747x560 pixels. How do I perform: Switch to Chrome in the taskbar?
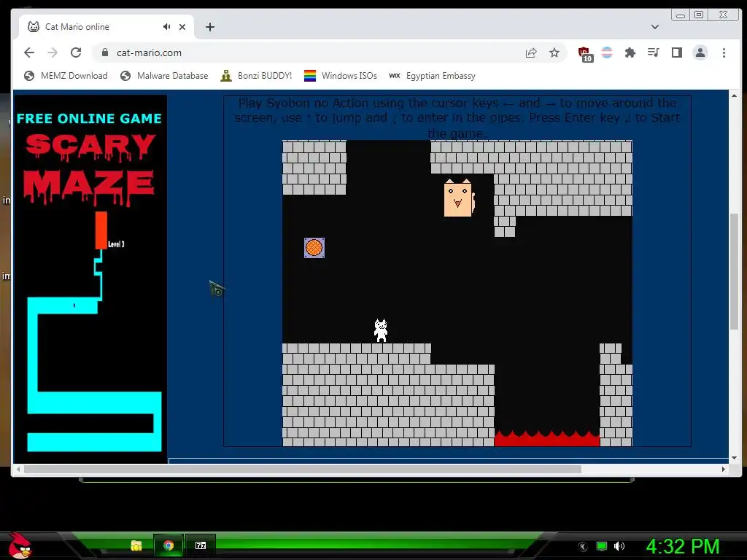[x=169, y=545]
